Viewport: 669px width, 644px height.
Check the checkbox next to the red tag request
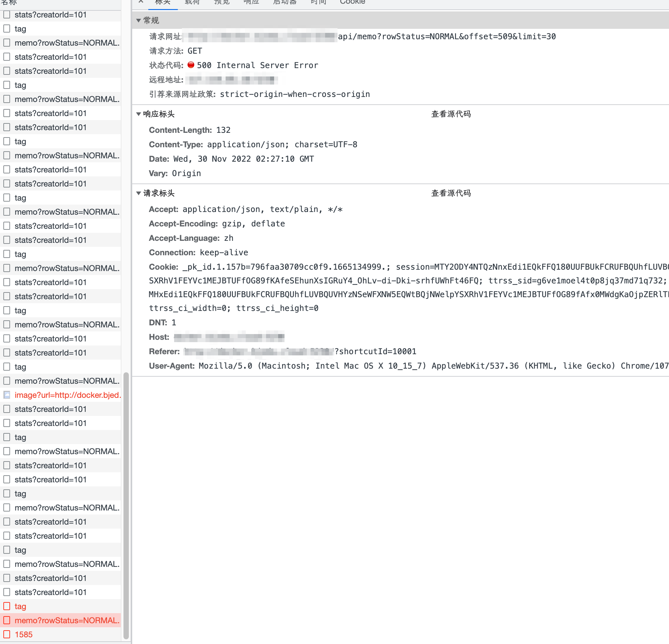[x=6, y=606]
